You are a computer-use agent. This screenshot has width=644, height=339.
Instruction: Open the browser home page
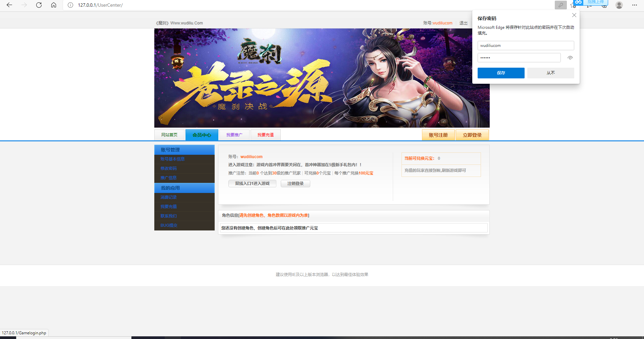pyautogui.click(x=54, y=5)
